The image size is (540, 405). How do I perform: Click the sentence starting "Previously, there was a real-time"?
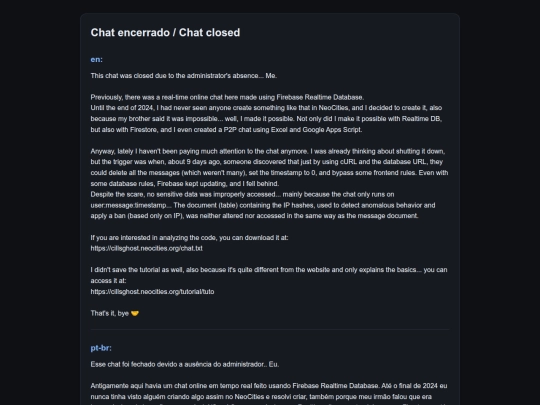[227, 97]
